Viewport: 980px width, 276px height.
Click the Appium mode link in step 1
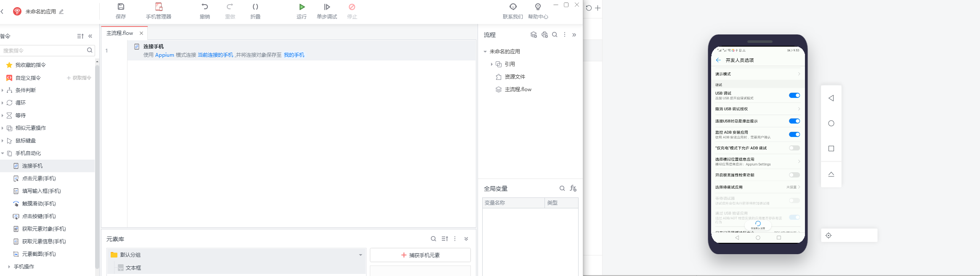[x=165, y=55]
